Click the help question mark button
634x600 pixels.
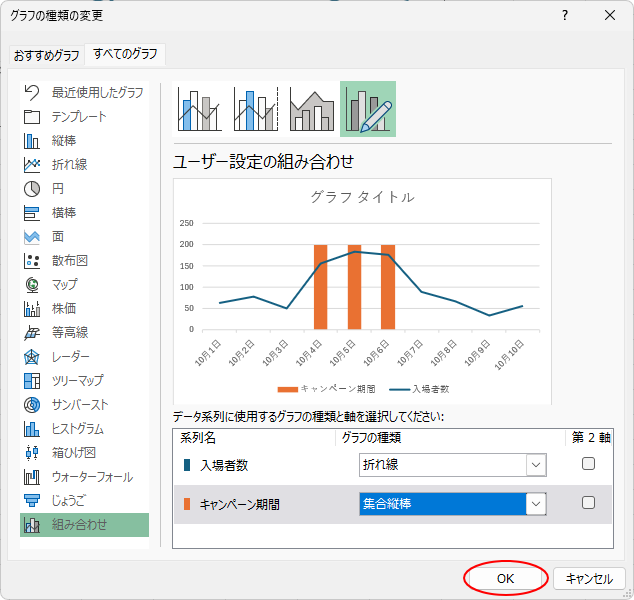click(x=565, y=15)
